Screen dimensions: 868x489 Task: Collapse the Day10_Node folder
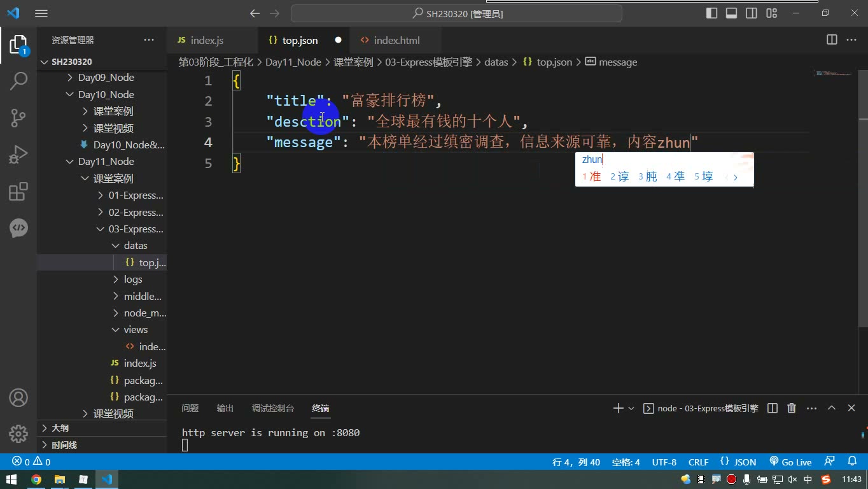(102, 94)
